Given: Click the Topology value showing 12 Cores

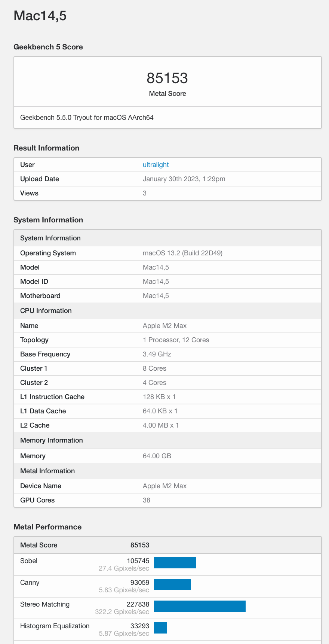Looking at the screenshot, I should [176, 340].
